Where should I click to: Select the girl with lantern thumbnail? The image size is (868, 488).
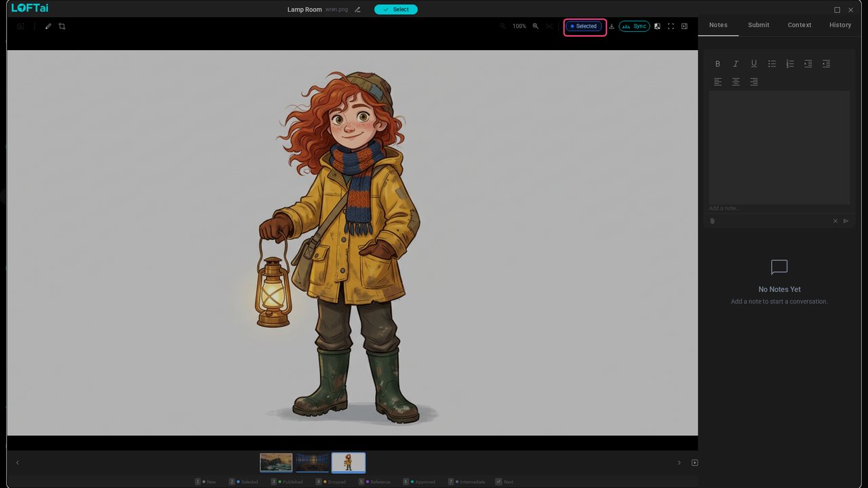(349, 462)
